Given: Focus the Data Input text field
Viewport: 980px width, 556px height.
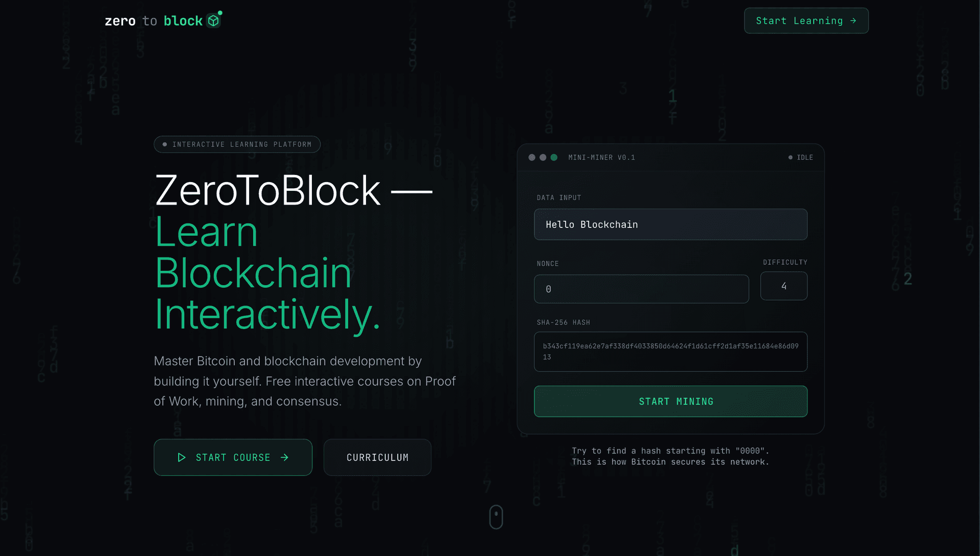Looking at the screenshot, I should (670, 224).
